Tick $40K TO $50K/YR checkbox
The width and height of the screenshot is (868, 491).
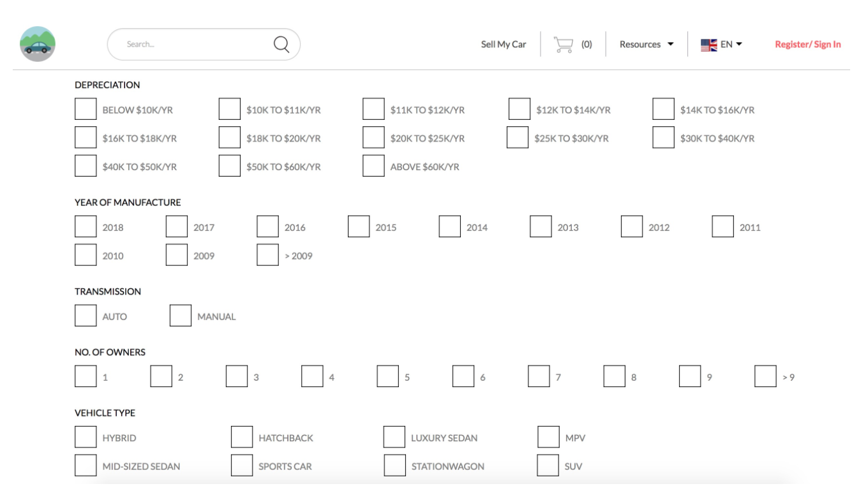[x=86, y=166]
